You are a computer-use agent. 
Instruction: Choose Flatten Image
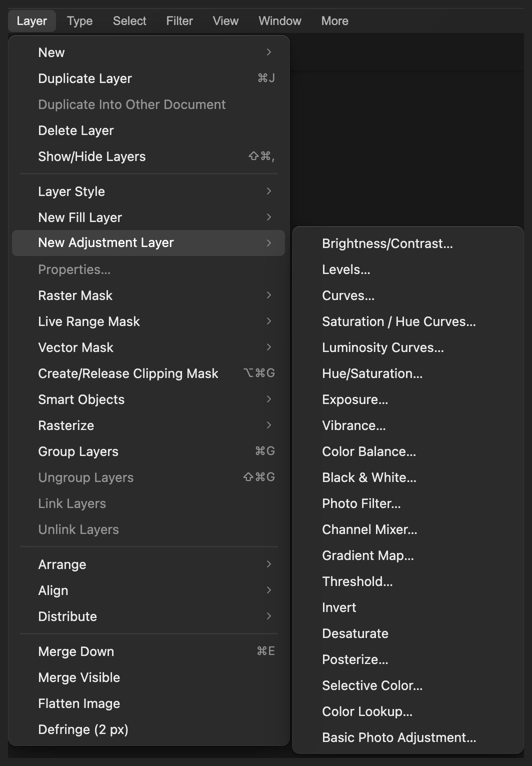pos(148,703)
